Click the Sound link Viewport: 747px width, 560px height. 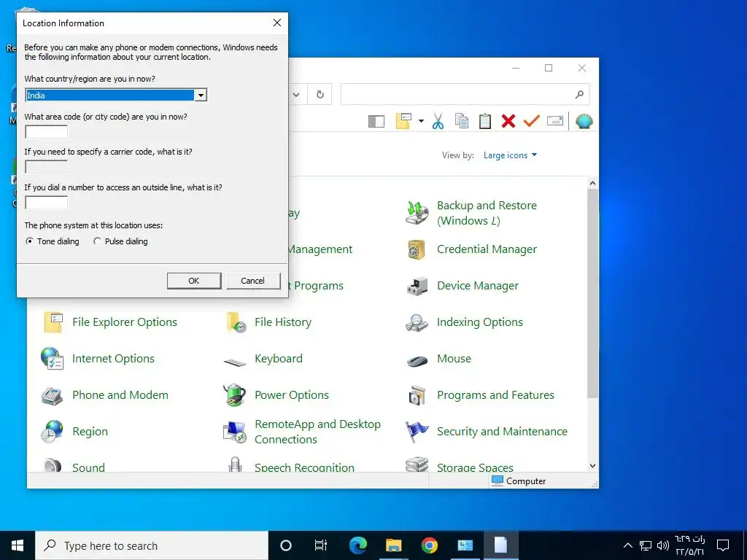point(88,467)
